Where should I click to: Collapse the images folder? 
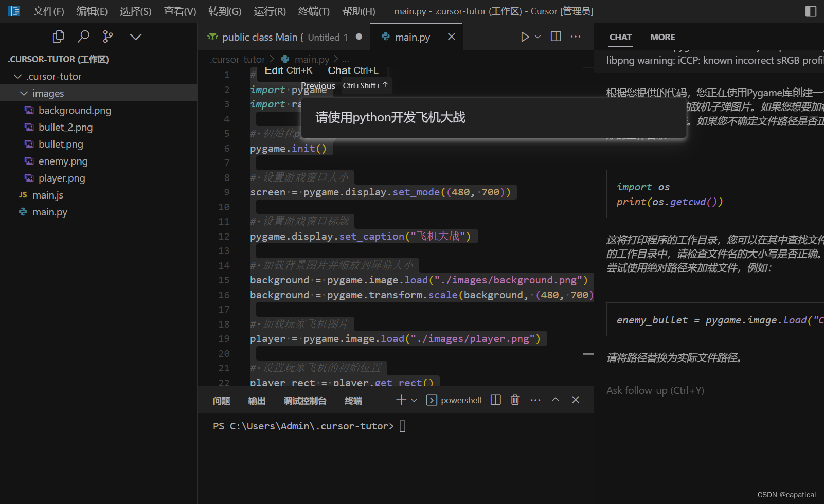(x=24, y=93)
